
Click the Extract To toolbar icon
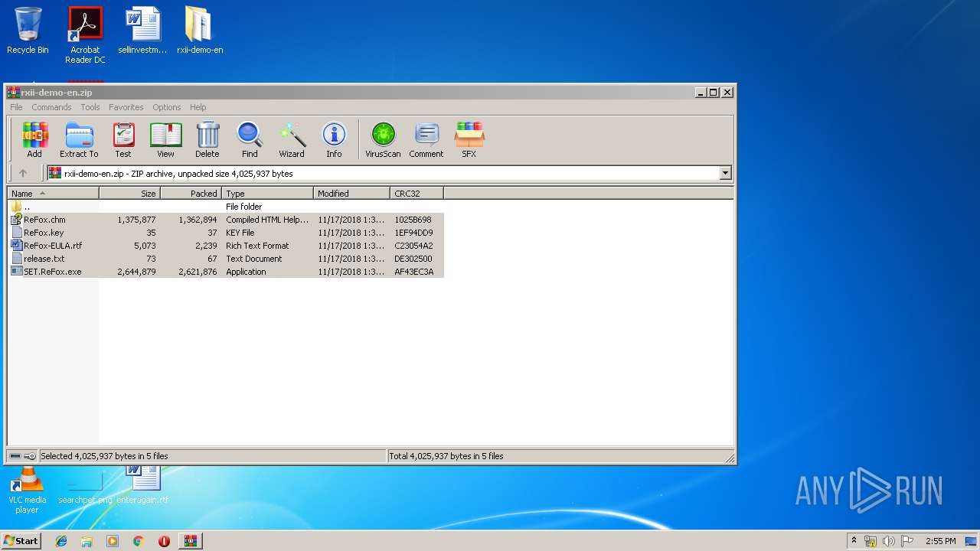click(79, 140)
